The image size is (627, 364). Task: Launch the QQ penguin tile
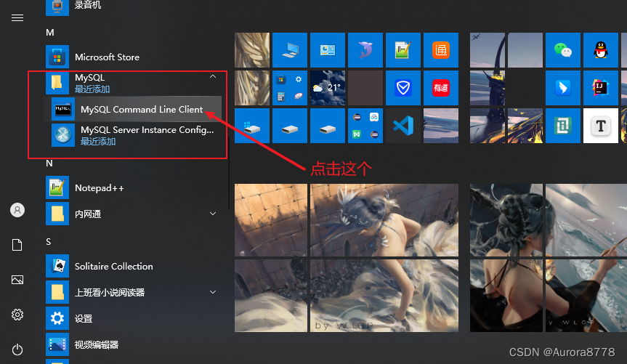(x=601, y=50)
